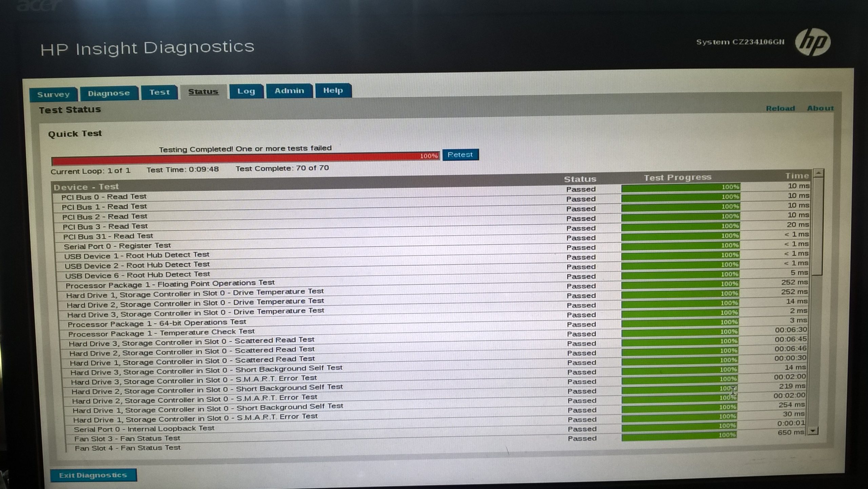Open the About link
This screenshot has width=868, height=489.
click(820, 108)
